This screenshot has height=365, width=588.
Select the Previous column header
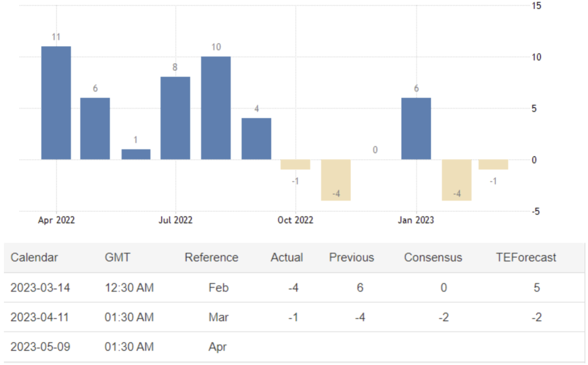352,258
